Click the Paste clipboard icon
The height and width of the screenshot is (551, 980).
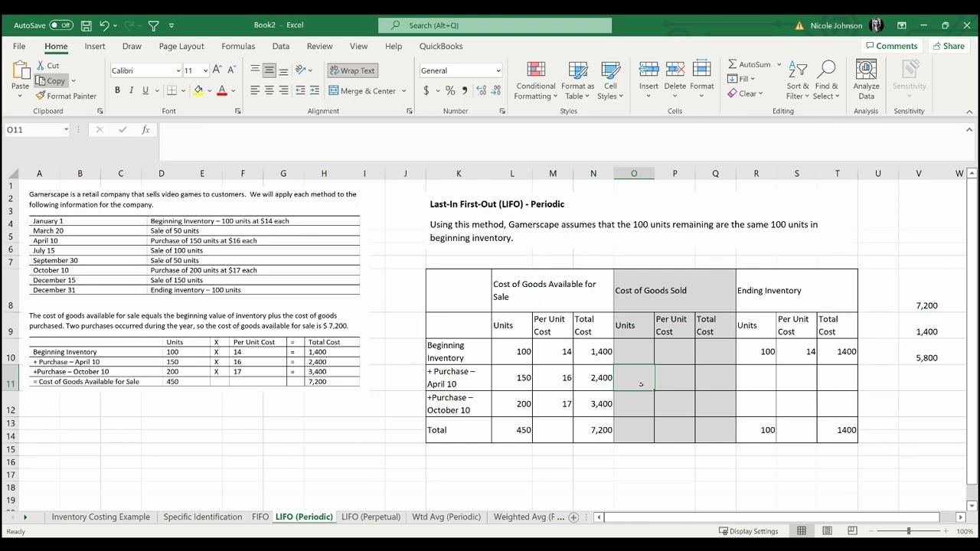pos(21,70)
